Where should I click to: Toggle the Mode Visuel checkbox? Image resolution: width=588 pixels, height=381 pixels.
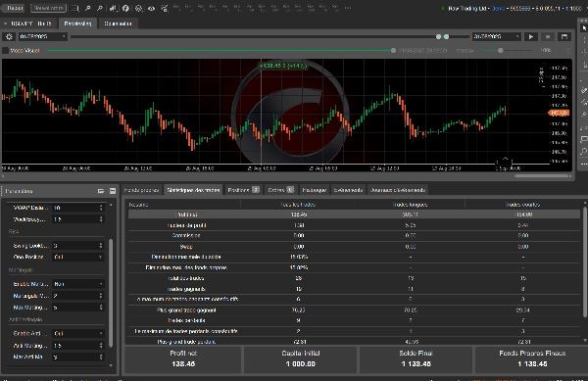pyautogui.click(x=6, y=50)
